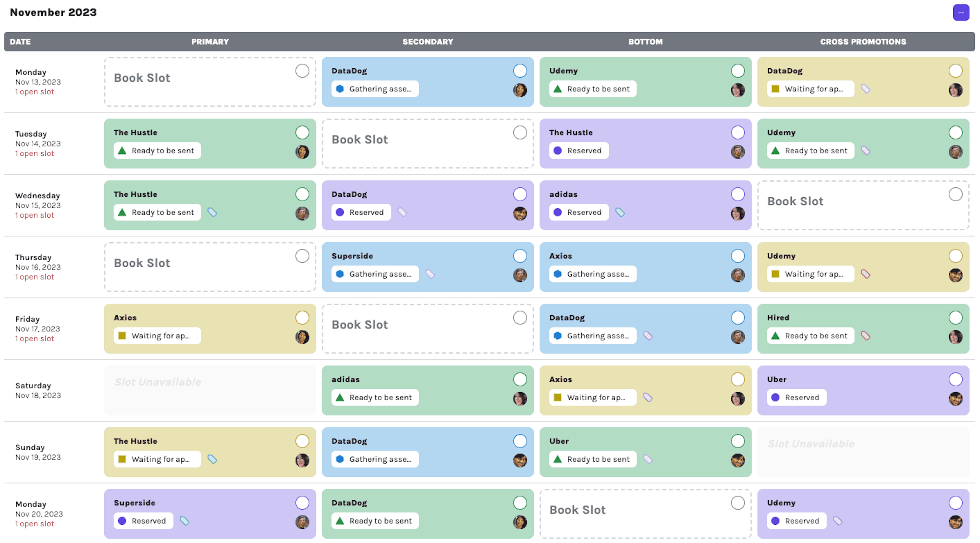The height and width of the screenshot is (543, 980).
Task: Click the tag icon on Superside primary, Nov 20
Action: [184, 521]
